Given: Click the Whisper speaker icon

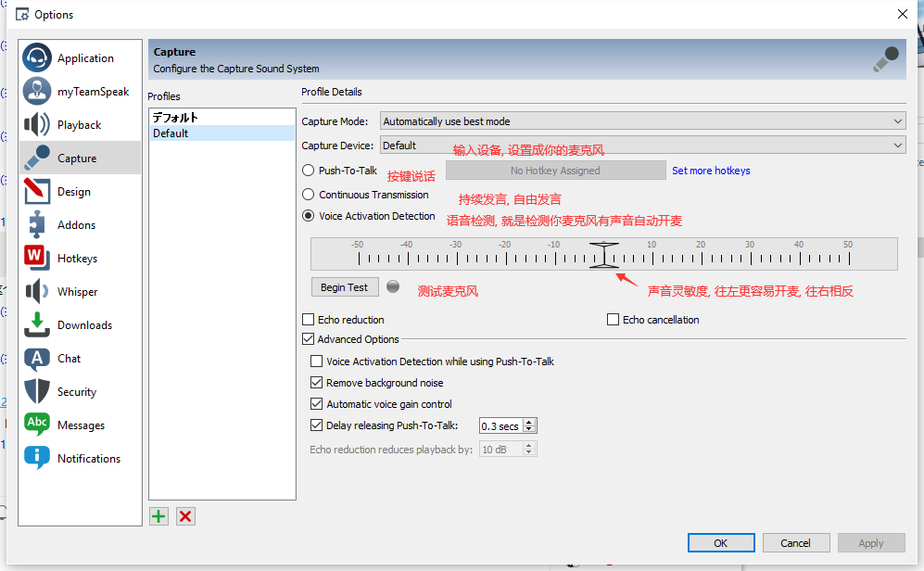Looking at the screenshot, I should click(x=36, y=292).
